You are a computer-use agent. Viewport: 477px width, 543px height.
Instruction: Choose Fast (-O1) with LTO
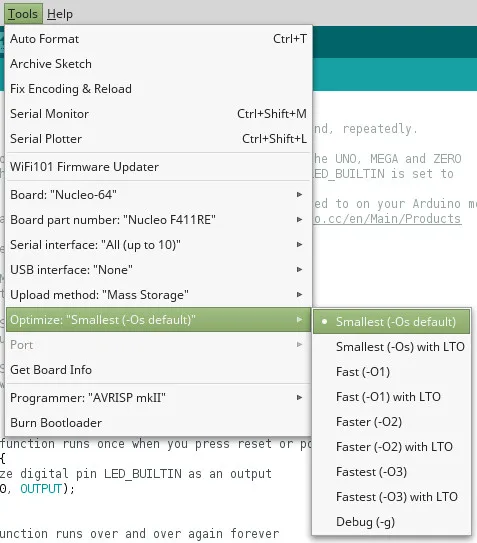coord(391,397)
